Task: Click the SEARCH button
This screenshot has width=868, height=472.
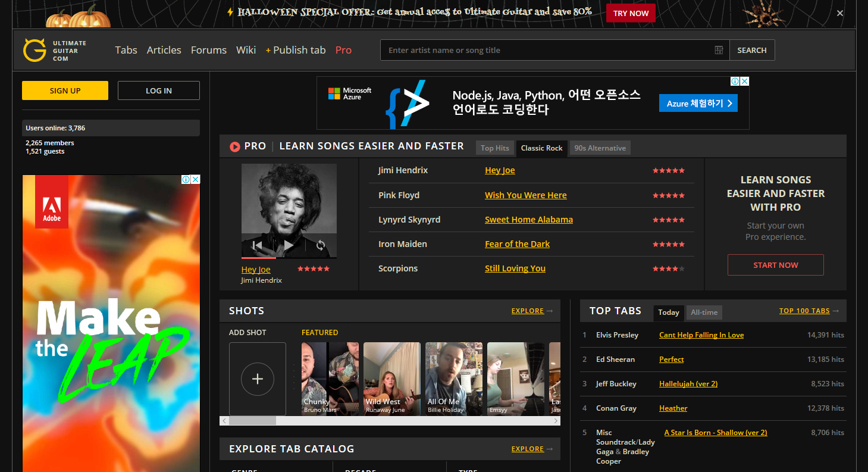Action: coord(752,50)
